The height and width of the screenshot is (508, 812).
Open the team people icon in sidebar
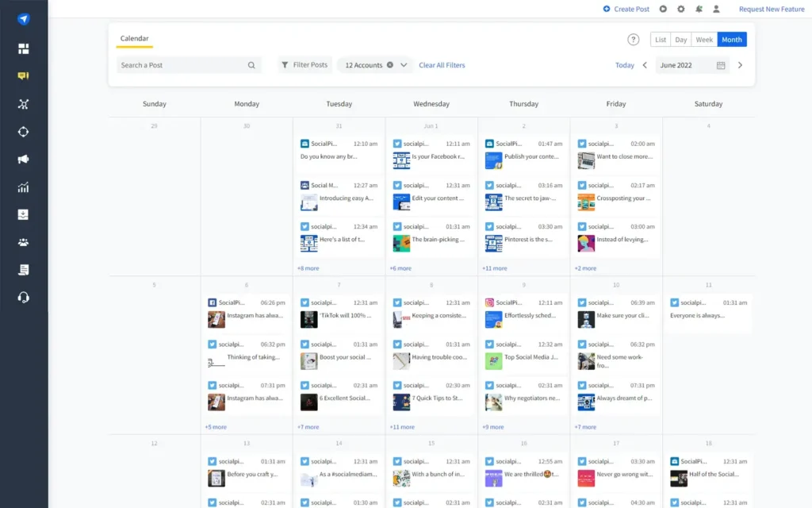[23, 242]
